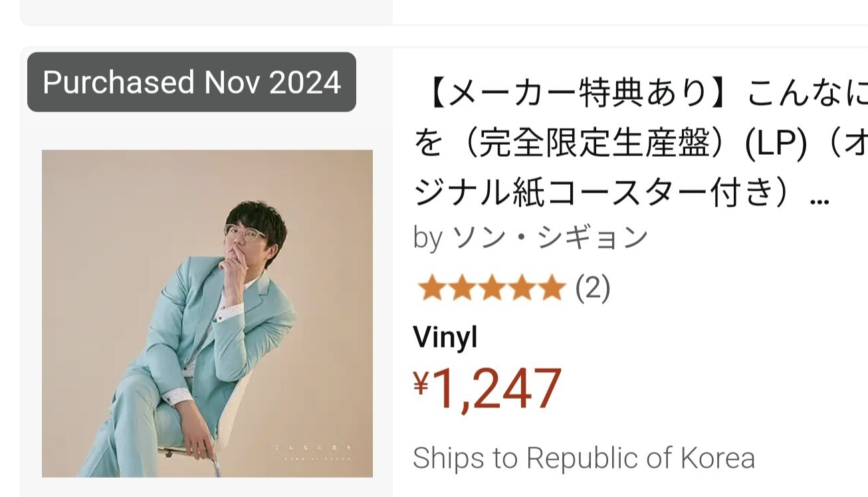Click the second rating star

click(x=460, y=289)
